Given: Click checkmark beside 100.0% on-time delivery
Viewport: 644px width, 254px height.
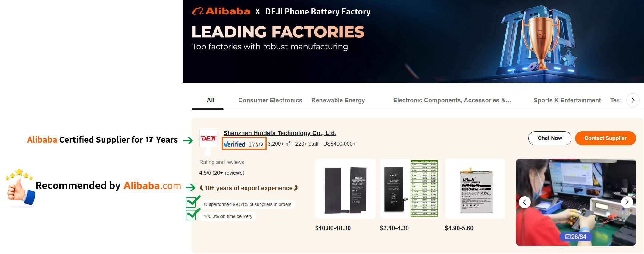Looking at the screenshot, I should [193, 215].
